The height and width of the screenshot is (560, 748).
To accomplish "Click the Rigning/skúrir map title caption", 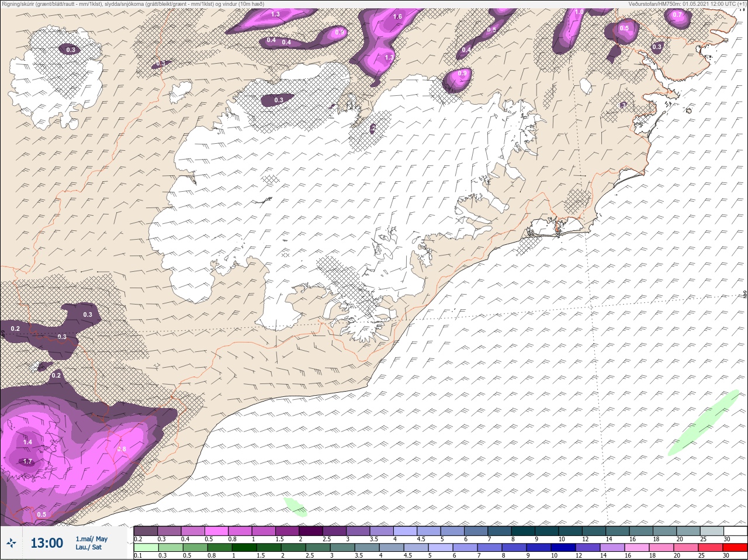I will point(133,4).
